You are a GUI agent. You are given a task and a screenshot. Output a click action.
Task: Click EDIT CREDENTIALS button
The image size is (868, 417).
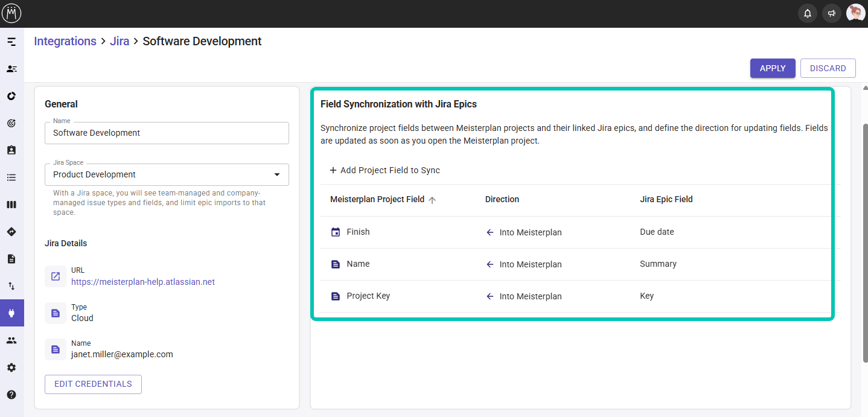93,384
